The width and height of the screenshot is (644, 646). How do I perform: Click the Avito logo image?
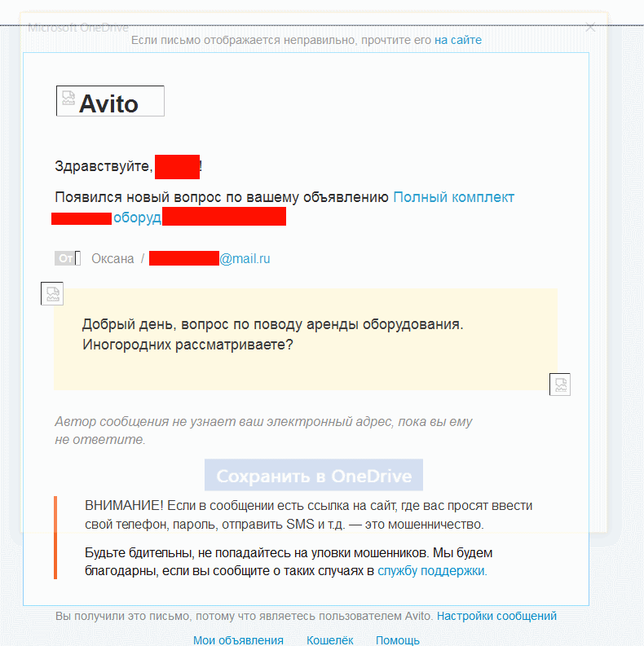[110, 101]
